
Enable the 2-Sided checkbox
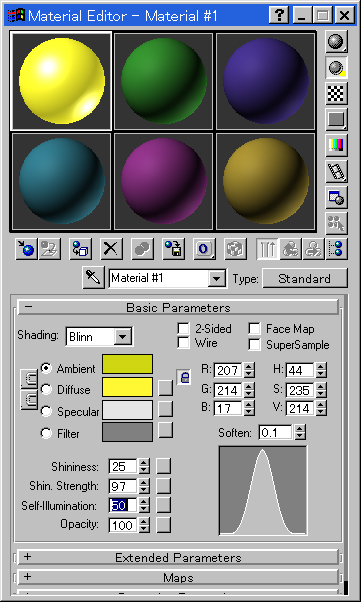184,329
